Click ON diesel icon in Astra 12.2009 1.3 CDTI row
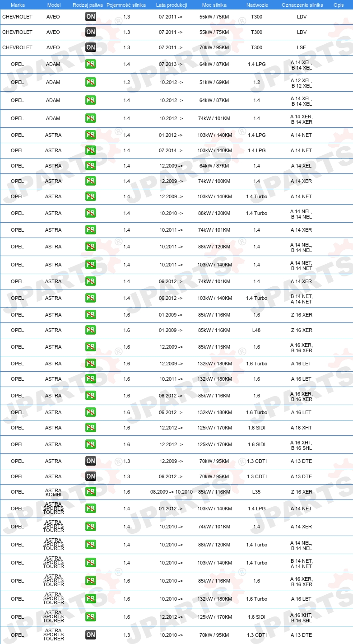This screenshot has height=644, width=353. click(91, 461)
